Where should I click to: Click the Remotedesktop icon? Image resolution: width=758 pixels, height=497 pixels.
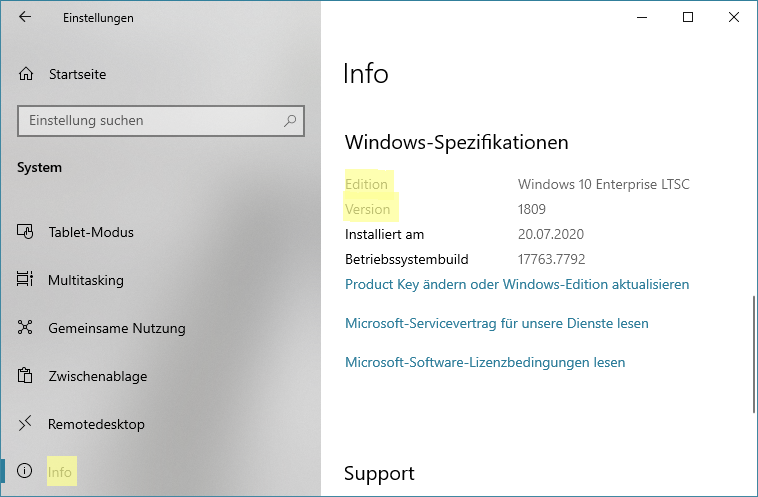(x=25, y=423)
